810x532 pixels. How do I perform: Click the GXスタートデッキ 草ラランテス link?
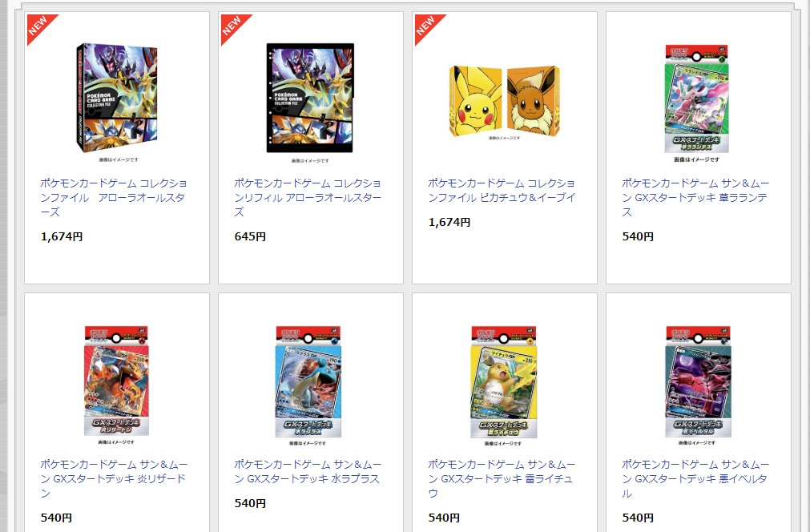pyautogui.click(x=695, y=197)
